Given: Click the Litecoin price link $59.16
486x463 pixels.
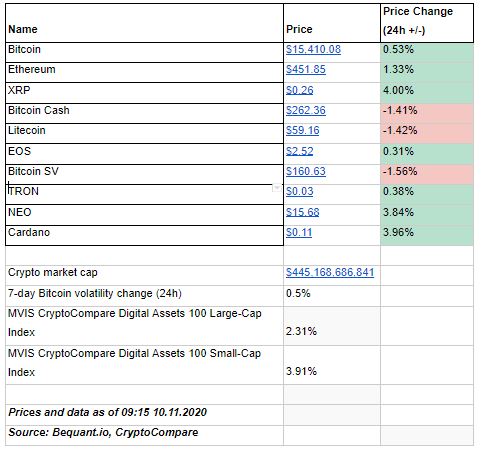Looking at the screenshot, I should 302,130.
